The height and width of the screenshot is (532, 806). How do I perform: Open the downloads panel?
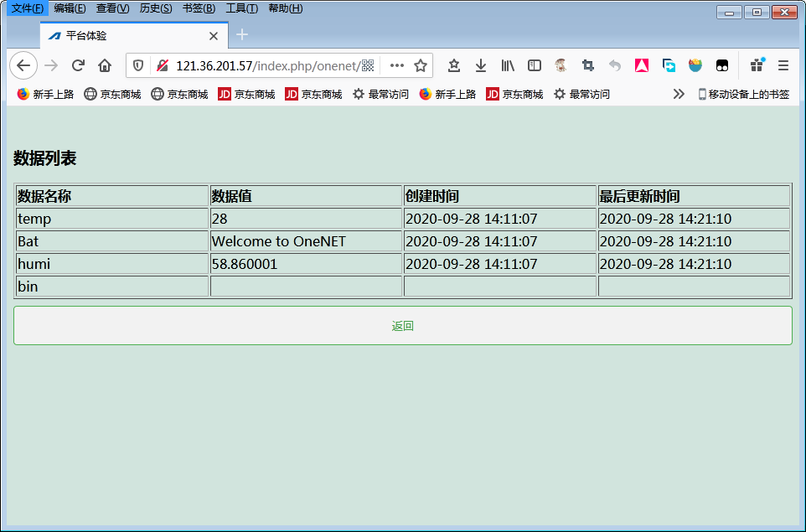[x=481, y=65]
